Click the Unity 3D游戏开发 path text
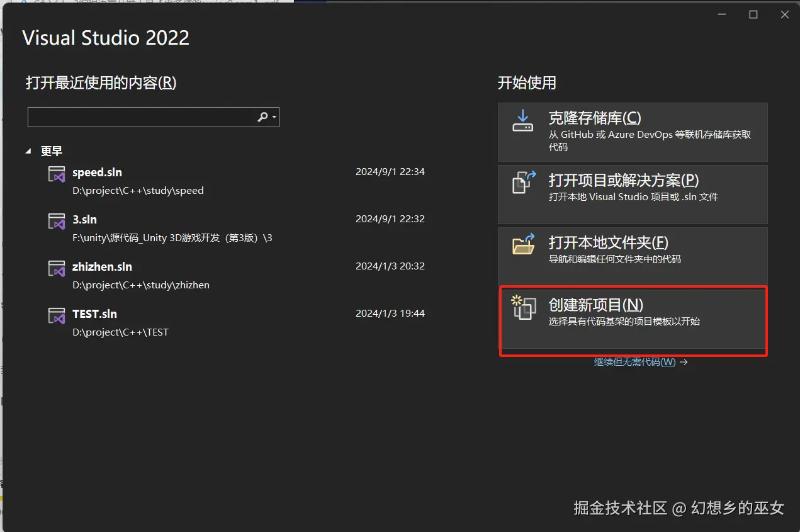This screenshot has height=532, width=800. 172,237
